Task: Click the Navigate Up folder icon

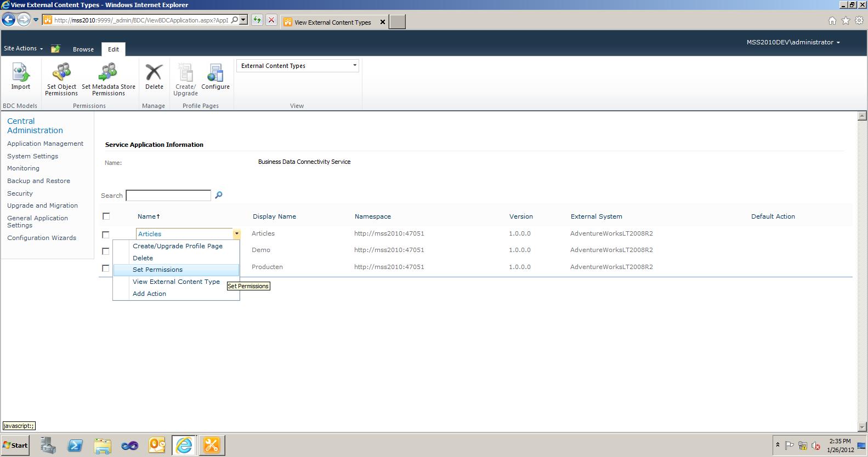Action: 55,49
